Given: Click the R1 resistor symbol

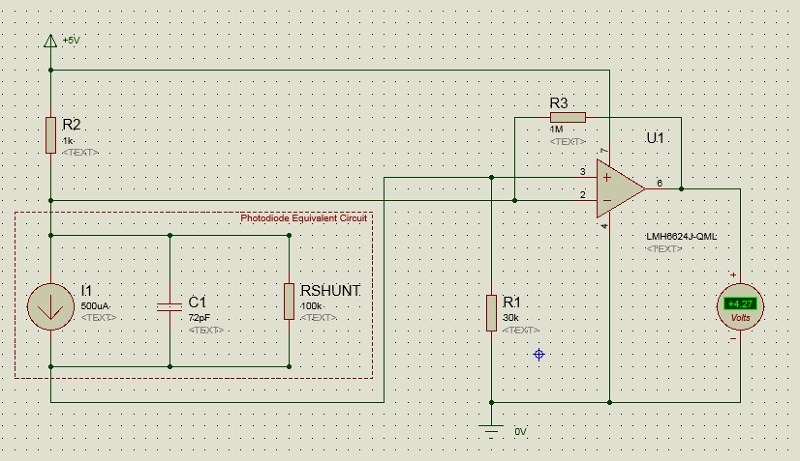Looking at the screenshot, I should coord(491,312).
